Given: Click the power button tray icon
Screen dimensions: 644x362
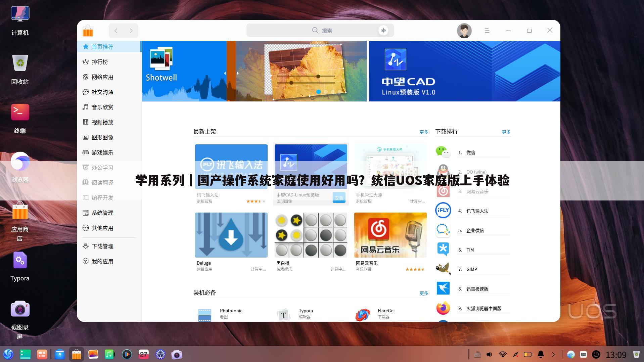Looking at the screenshot, I should (596, 354).
